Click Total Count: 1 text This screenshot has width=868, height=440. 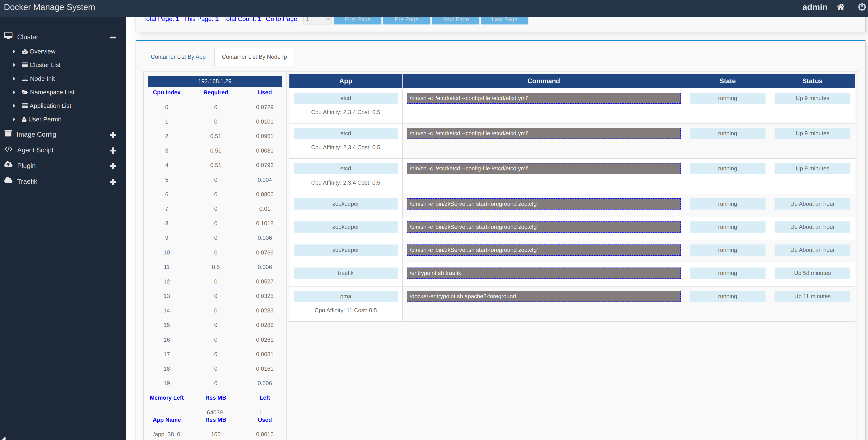coord(242,19)
